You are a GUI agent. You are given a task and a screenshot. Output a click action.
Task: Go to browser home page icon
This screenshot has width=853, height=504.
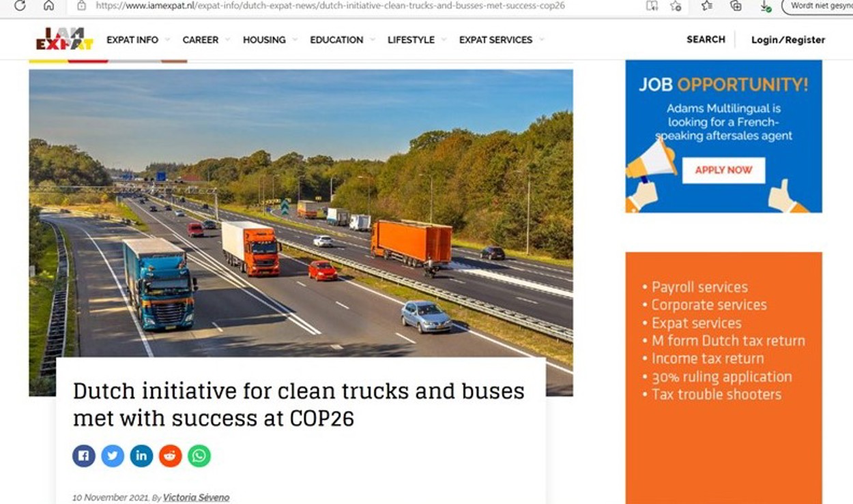(x=48, y=5)
